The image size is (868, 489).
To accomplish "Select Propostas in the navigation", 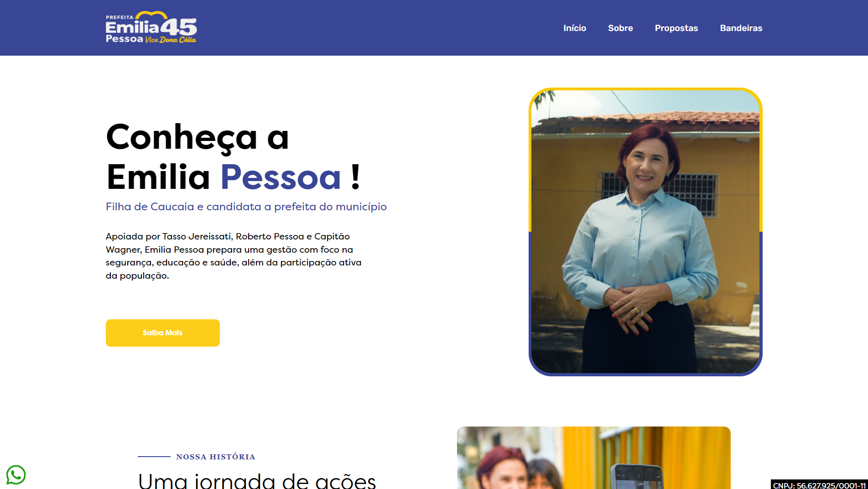I will pyautogui.click(x=676, y=28).
